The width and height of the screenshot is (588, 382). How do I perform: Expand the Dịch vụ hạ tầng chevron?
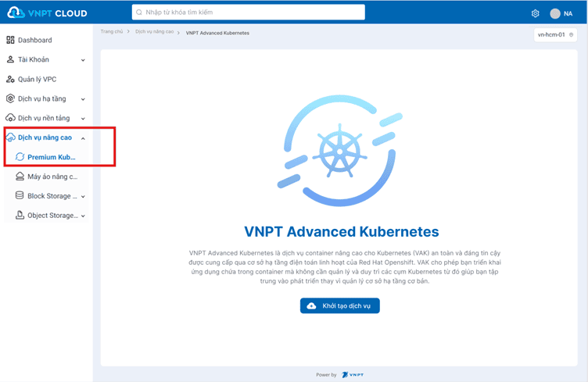pos(83,99)
